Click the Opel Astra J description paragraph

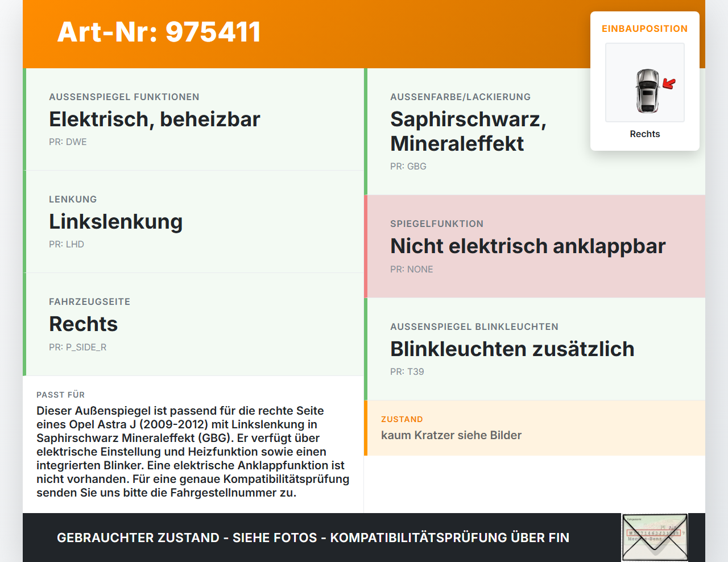click(x=193, y=452)
